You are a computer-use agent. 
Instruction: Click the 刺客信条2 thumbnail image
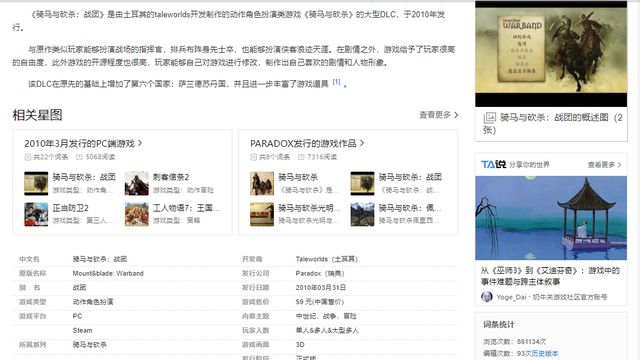pos(136,184)
